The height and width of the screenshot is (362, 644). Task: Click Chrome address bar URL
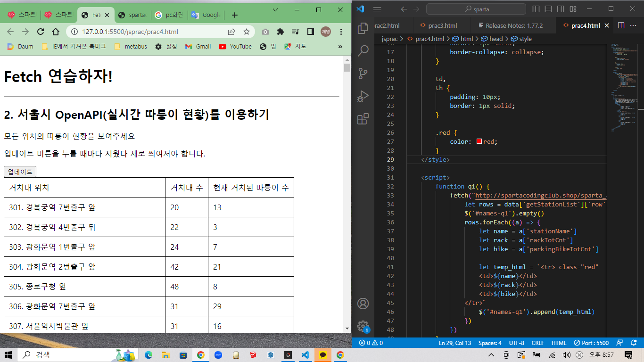click(130, 32)
